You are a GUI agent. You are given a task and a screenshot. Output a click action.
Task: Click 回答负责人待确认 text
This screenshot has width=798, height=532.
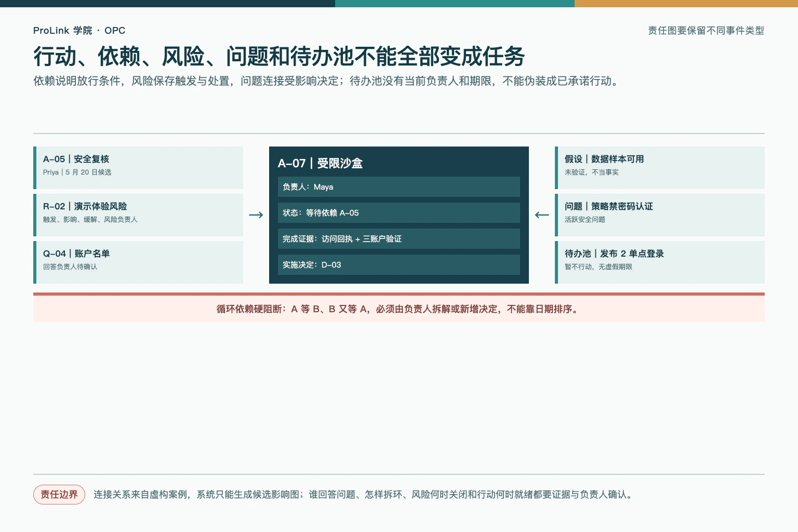(x=70, y=267)
